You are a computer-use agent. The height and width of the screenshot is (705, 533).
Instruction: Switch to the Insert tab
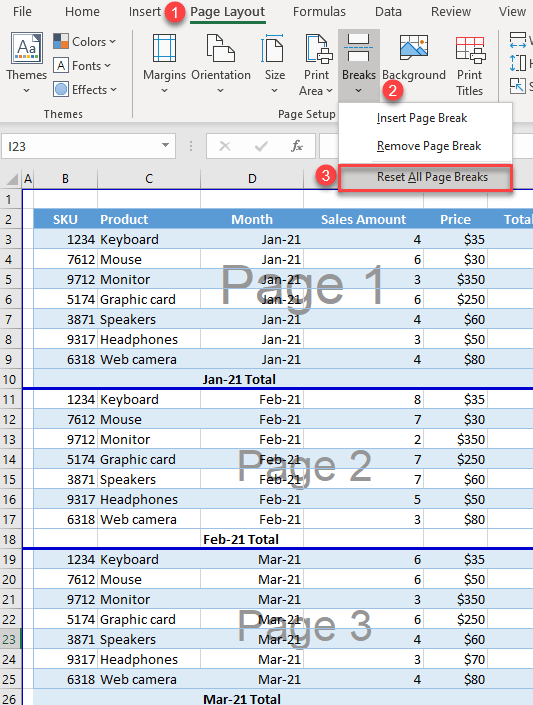(x=144, y=11)
